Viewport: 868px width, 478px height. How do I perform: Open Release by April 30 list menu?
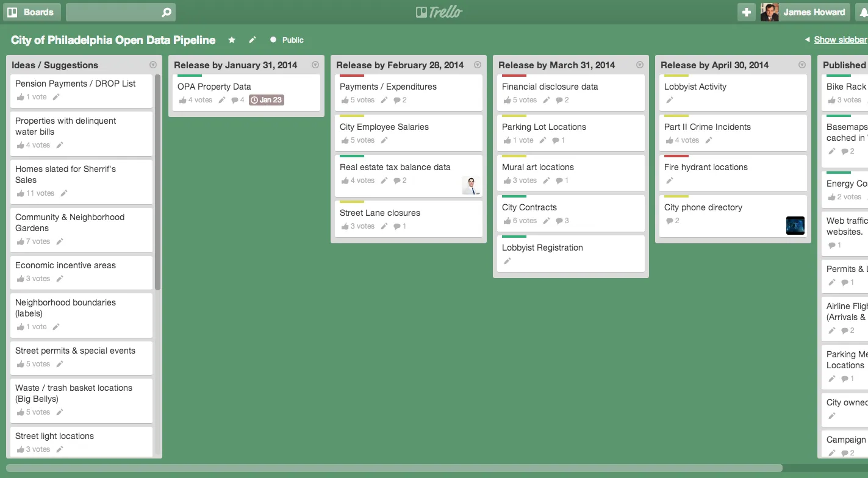tap(802, 65)
